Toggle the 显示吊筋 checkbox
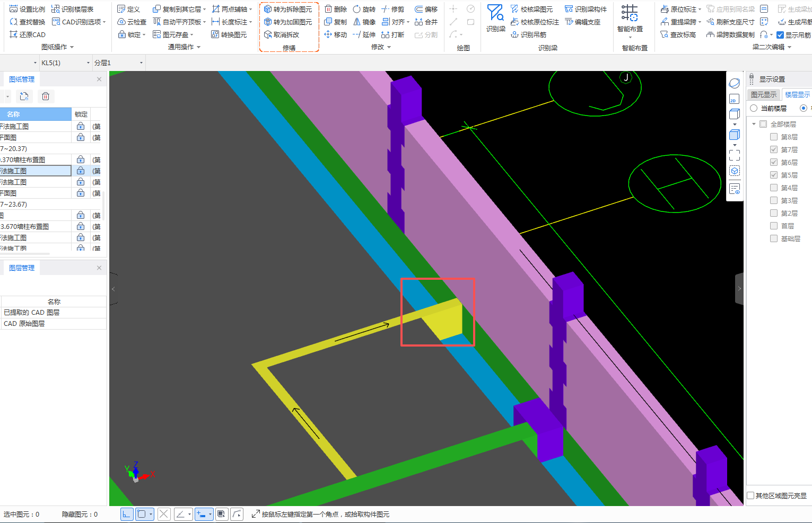This screenshot has width=812, height=523. point(780,35)
